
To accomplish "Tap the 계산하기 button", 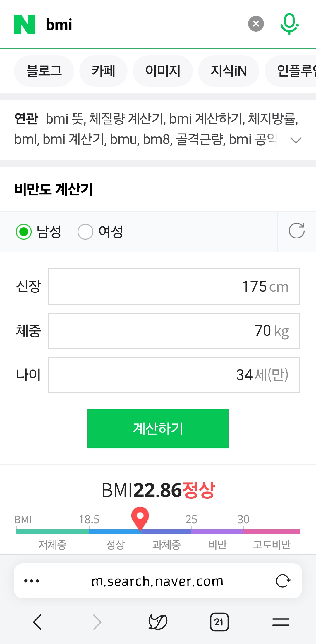I will coord(158,429).
